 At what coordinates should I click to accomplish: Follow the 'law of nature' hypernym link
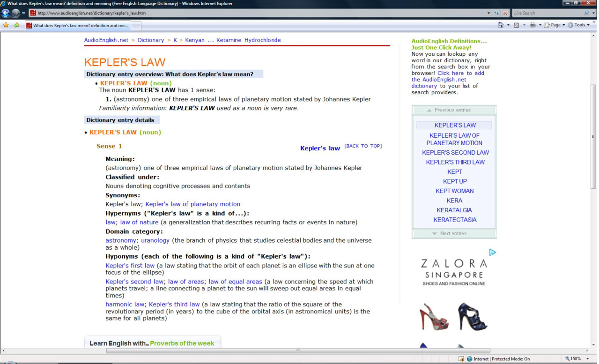(x=140, y=222)
